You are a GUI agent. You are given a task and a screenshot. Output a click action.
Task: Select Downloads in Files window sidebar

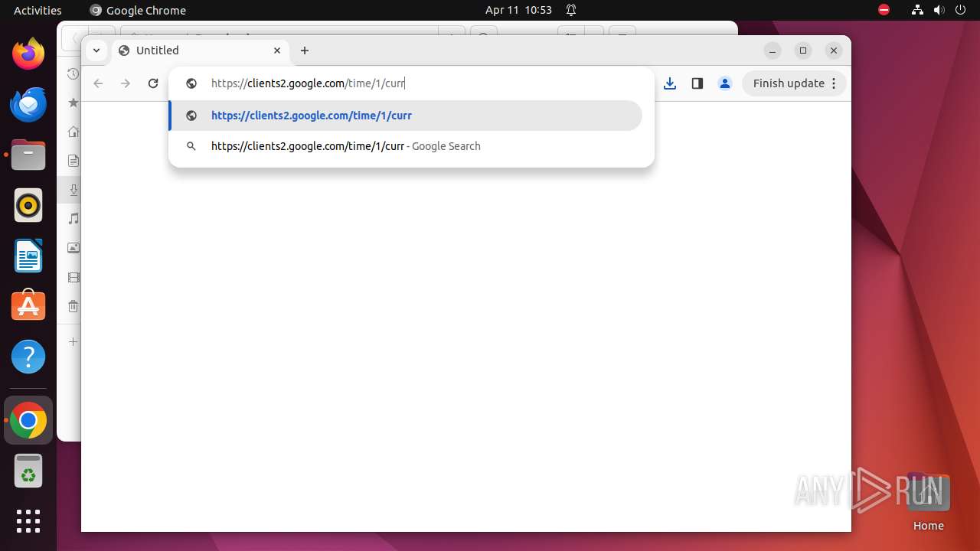[x=73, y=190]
